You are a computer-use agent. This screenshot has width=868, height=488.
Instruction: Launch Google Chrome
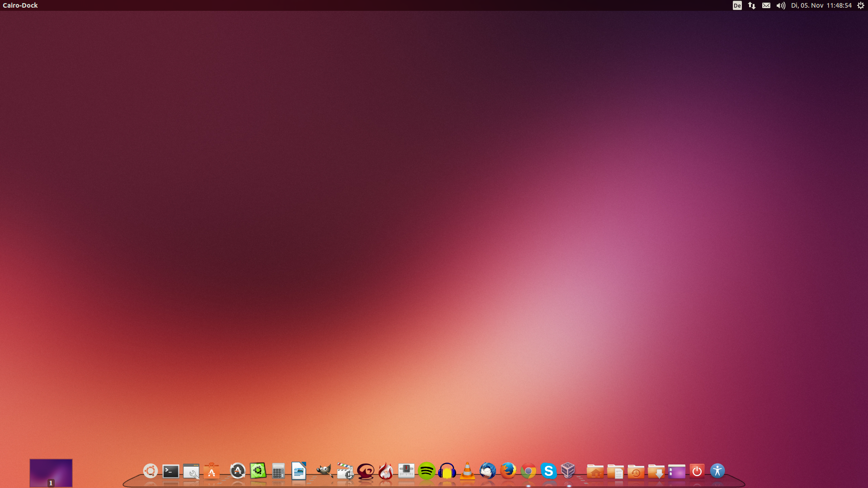(x=528, y=471)
